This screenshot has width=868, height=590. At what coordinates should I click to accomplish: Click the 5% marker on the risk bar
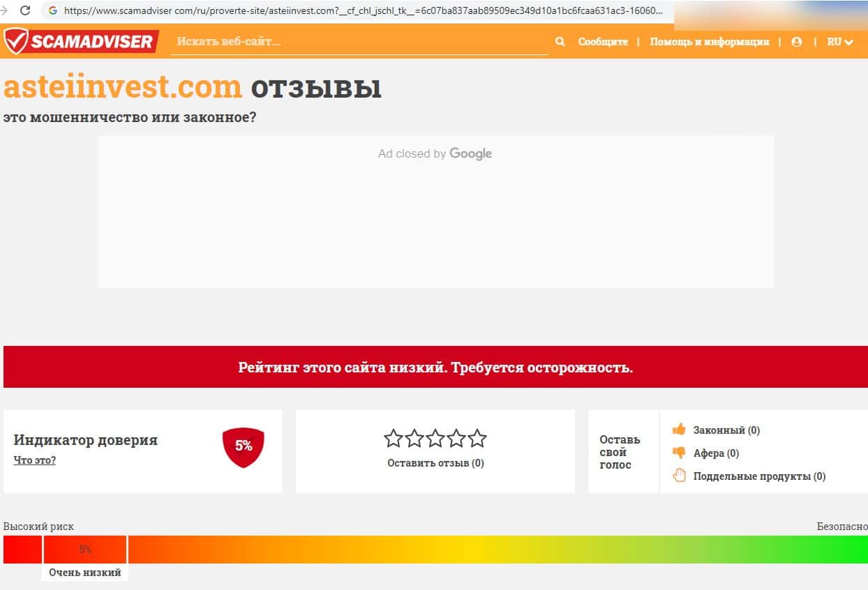pyautogui.click(x=85, y=550)
